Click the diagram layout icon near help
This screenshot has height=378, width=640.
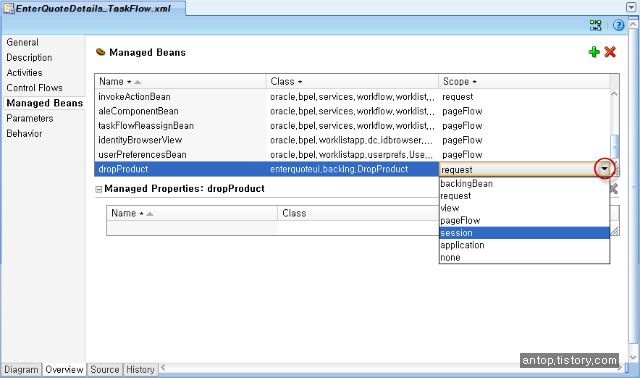[596, 25]
